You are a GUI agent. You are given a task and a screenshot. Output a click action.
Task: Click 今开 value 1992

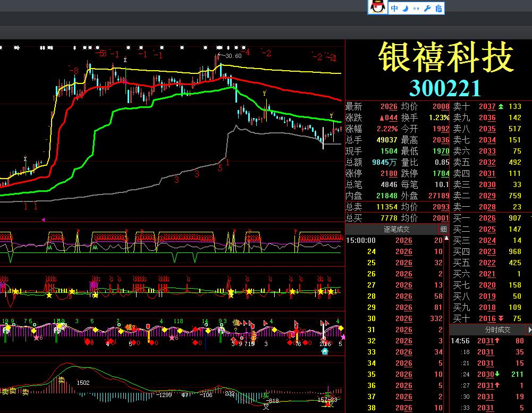point(441,129)
